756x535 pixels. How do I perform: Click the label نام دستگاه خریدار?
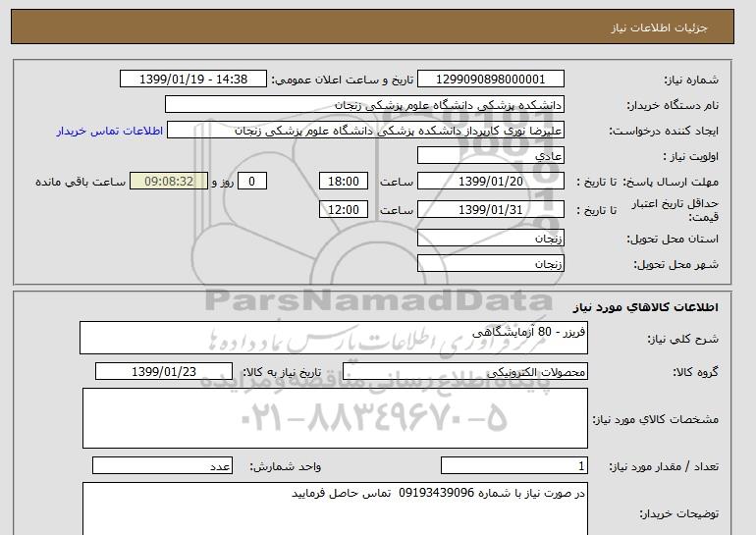[673, 105]
